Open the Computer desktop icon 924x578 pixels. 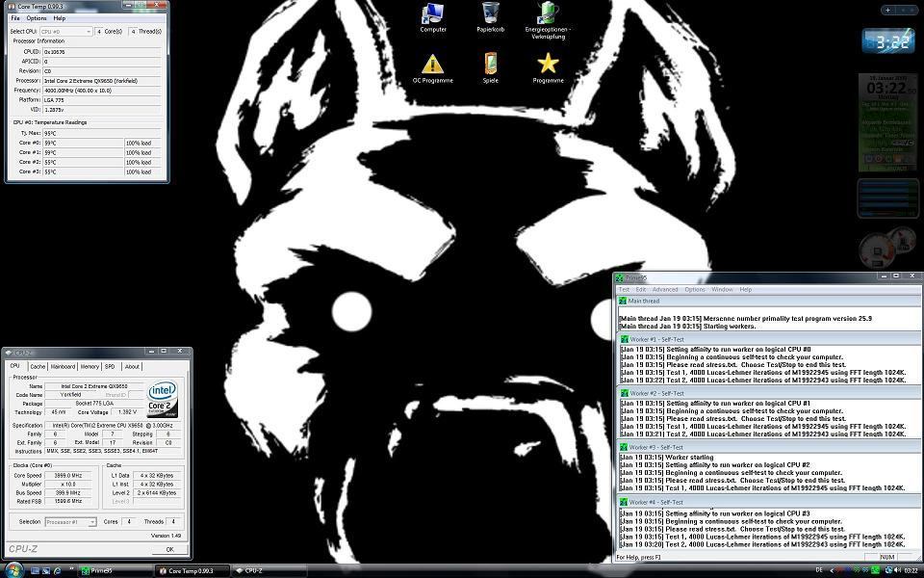pyautogui.click(x=432, y=16)
